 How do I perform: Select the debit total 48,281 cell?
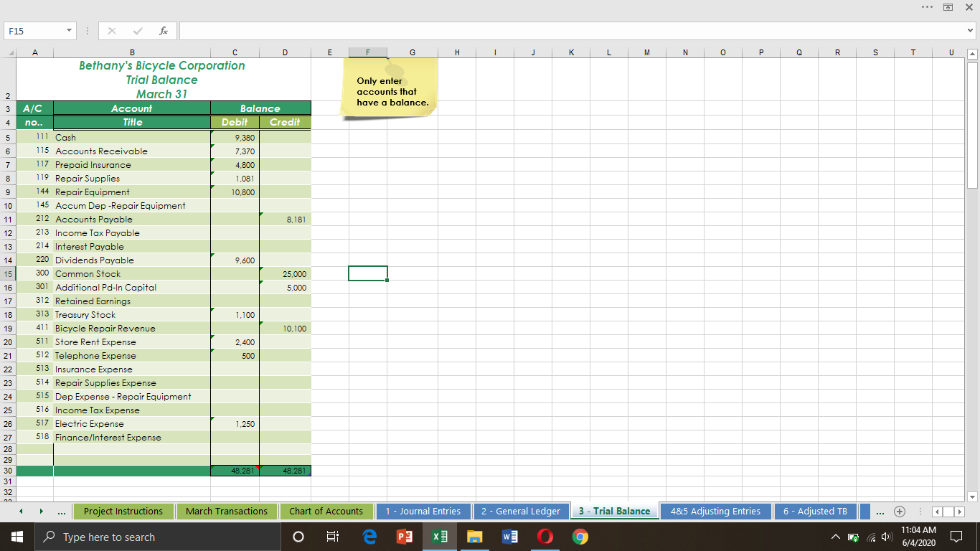click(235, 471)
